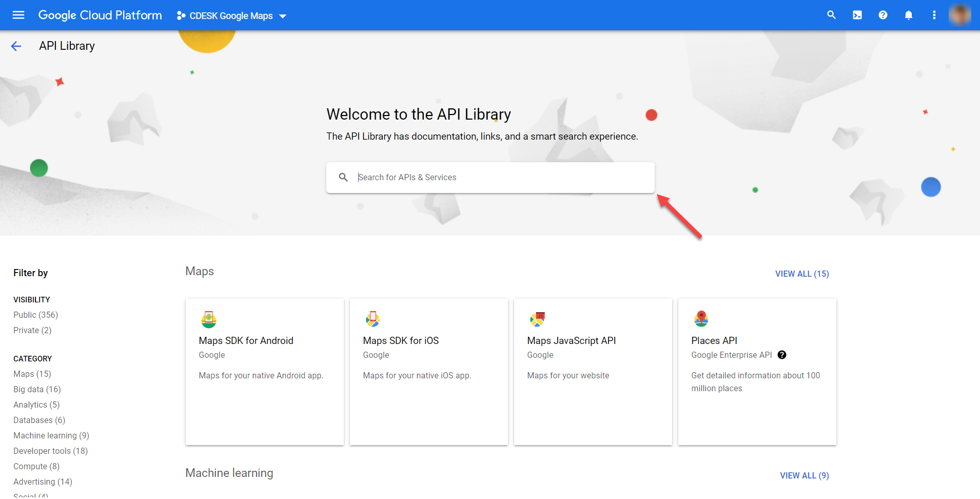The width and height of the screenshot is (980, 499).
Task: Click the 'Filter by' heading
Action: 31,273
